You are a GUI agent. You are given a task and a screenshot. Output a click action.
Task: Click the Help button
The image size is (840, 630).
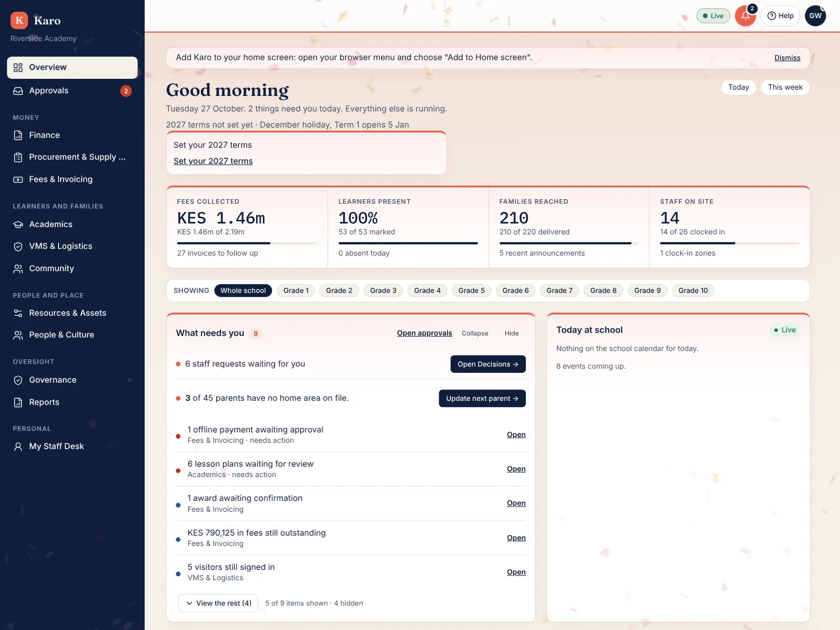pyautogui.click(x=780, y=16)
